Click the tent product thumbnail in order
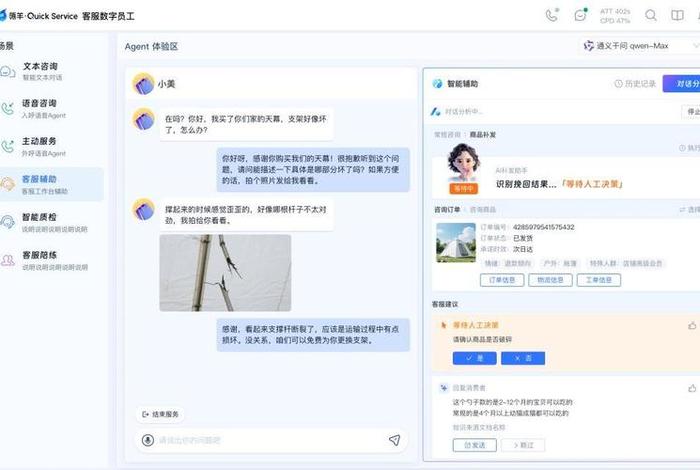Screen dimensions: 700x470 [456, 242]
